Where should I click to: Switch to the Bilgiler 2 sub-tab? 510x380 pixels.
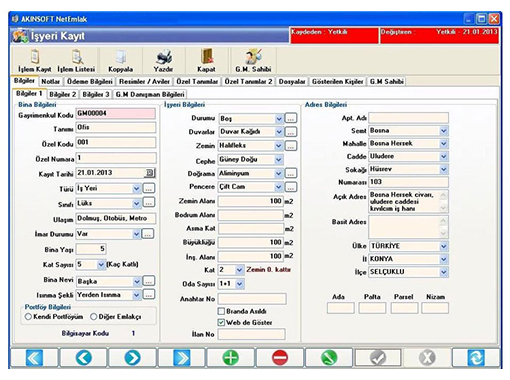click(x=63, y=94)
